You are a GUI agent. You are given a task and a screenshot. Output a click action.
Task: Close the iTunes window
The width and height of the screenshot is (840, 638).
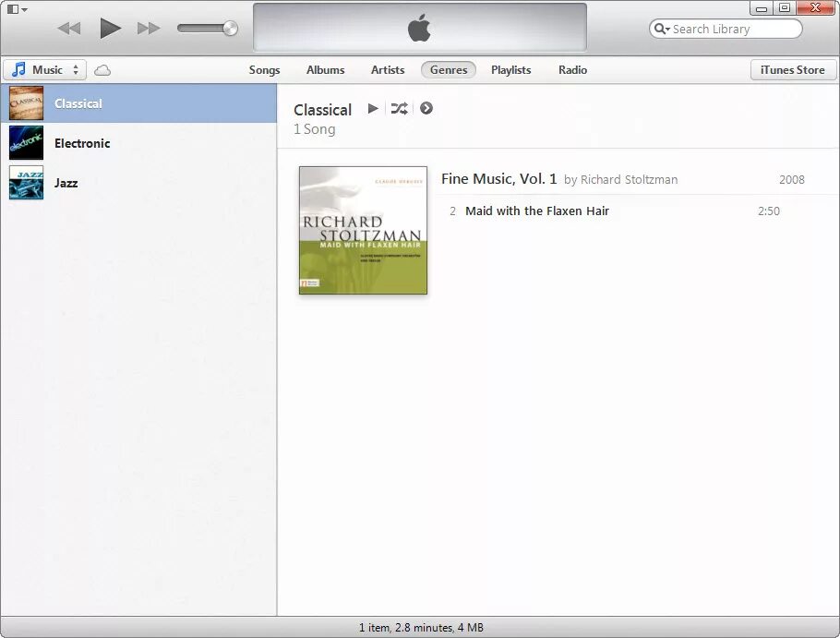(x=815, y=8)
